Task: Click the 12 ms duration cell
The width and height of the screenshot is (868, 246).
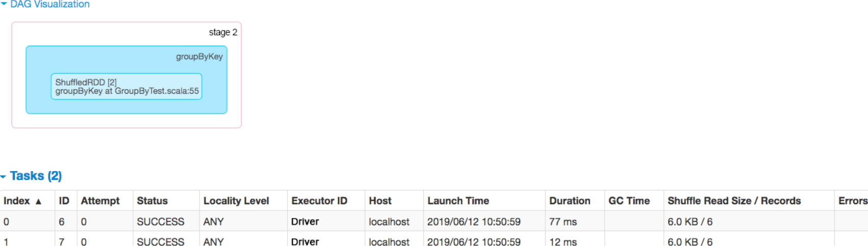Action: tap(563, 241)
